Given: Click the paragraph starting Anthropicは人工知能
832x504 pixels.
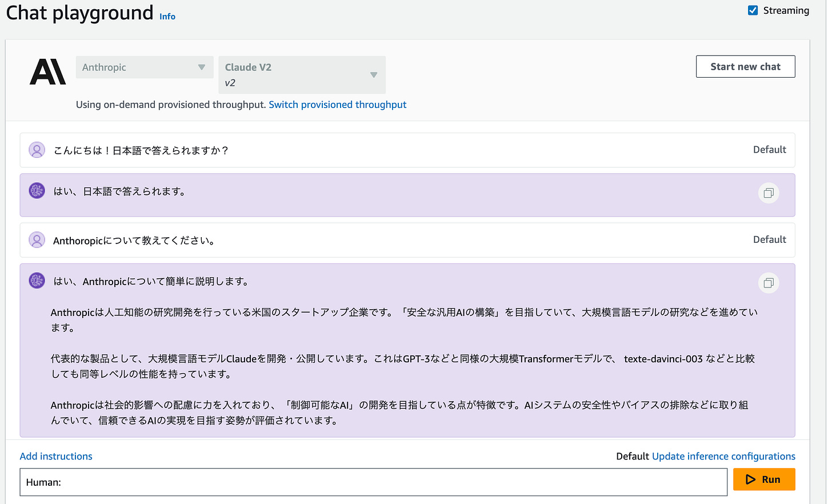Looking at the screenshot, I should pyautogui.click(x=404, y=320).
